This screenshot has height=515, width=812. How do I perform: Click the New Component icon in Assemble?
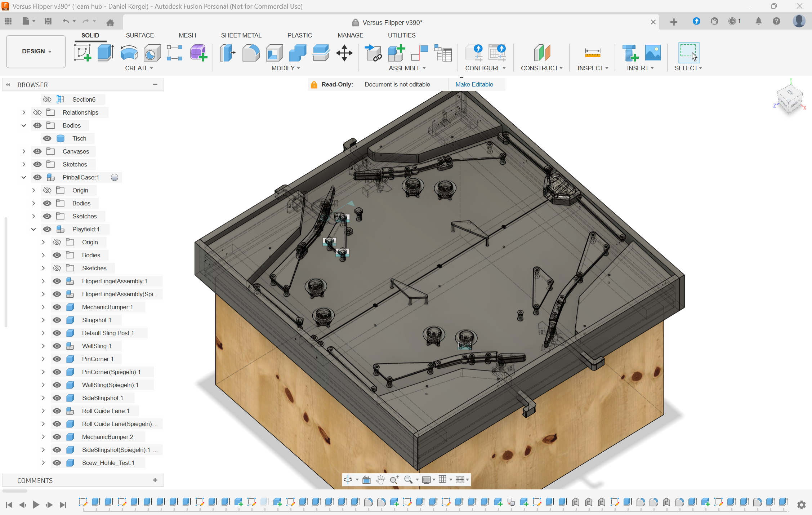point(396,53)
